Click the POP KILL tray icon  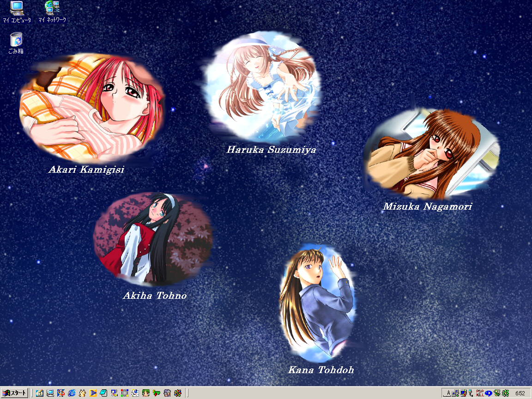[480, 393]
